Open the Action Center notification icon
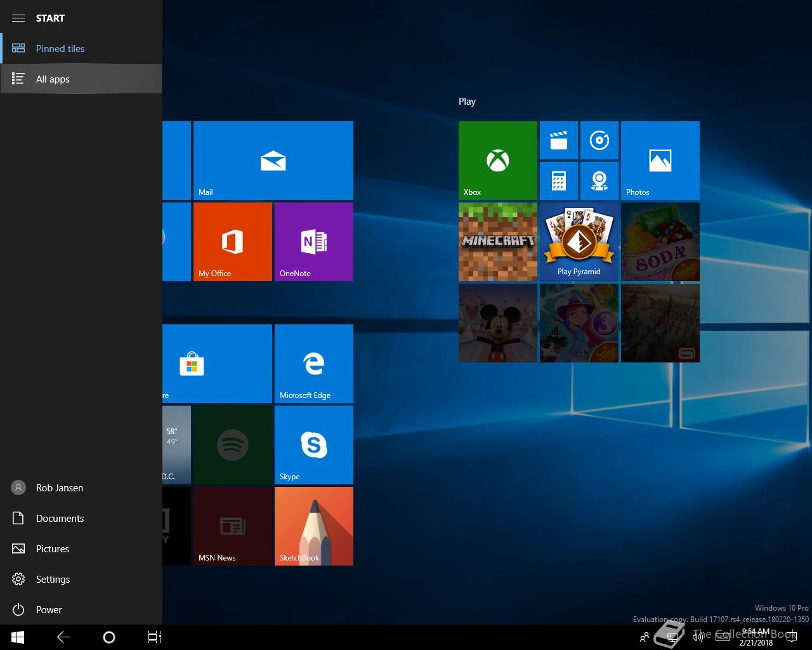The height and width of the screenshot is (650, 812). pyautogui.click(x=790, y=637)
